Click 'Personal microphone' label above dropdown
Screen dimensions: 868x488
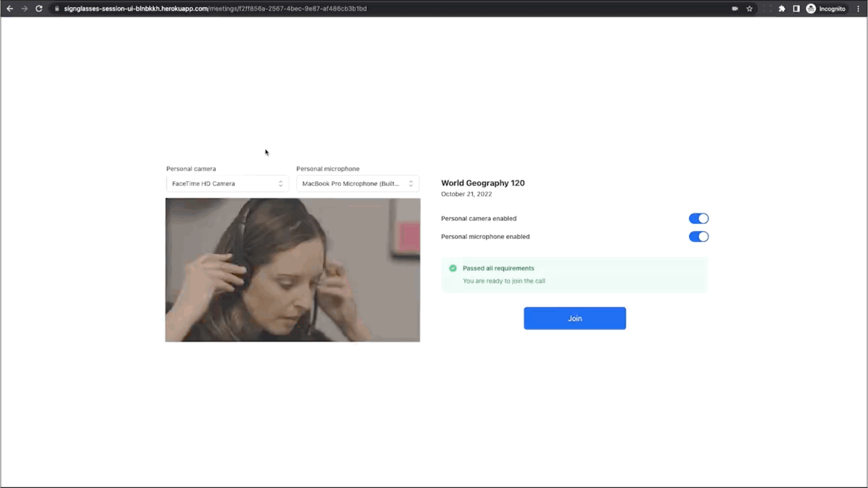328,169
